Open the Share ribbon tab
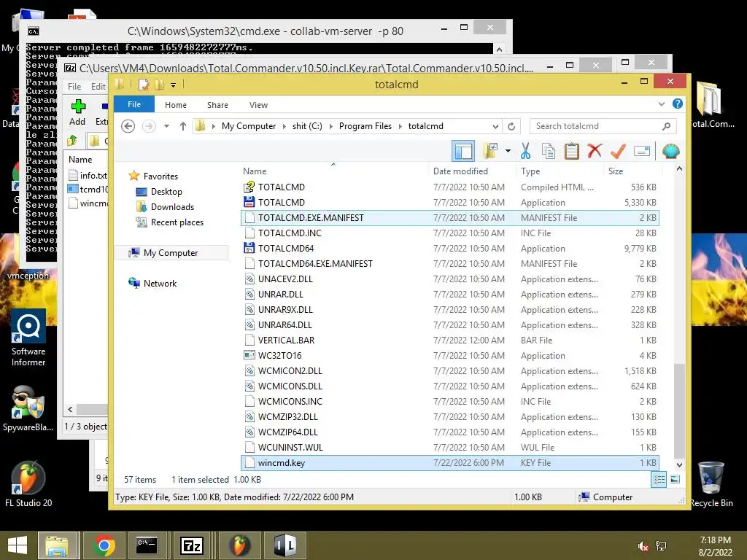The width and height of the screenshot is (747, 560). (x=217, y=105)
